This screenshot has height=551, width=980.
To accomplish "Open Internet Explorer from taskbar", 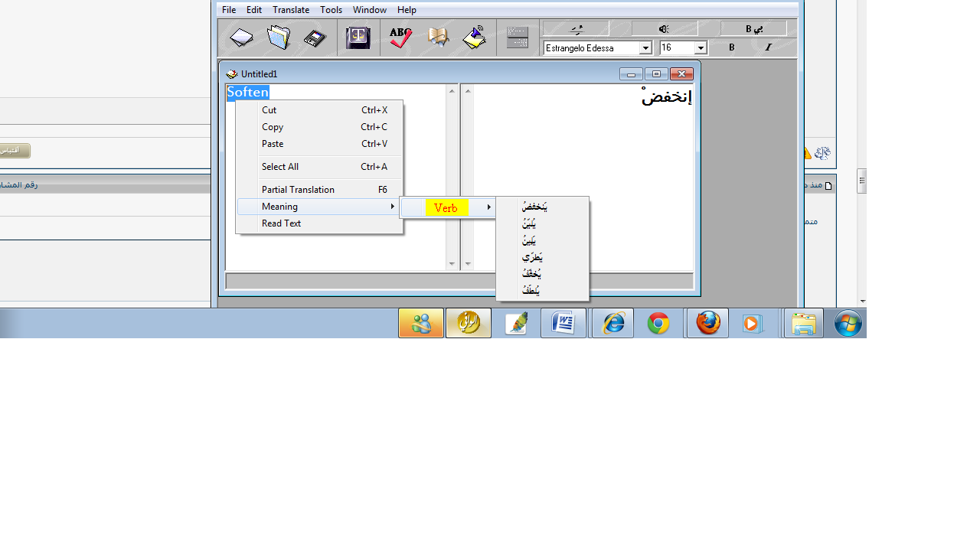I will click(612, 323).
